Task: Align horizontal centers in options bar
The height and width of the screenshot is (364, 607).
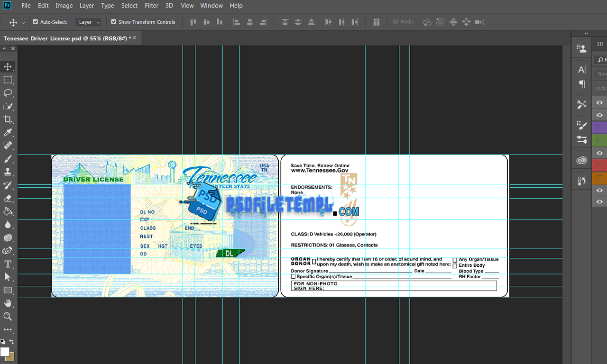Action: (250, 22)
